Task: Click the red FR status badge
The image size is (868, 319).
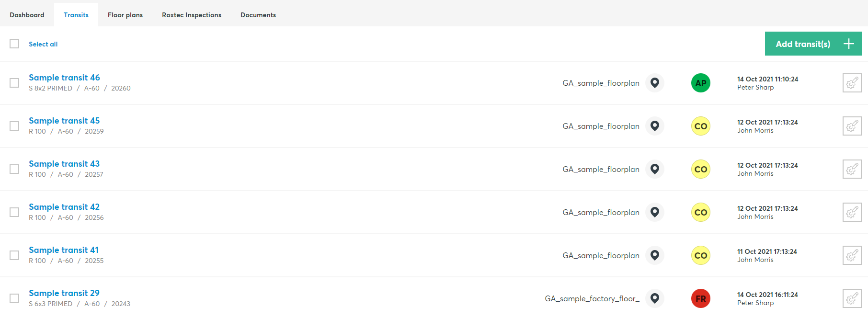Action: pos(700,298)
